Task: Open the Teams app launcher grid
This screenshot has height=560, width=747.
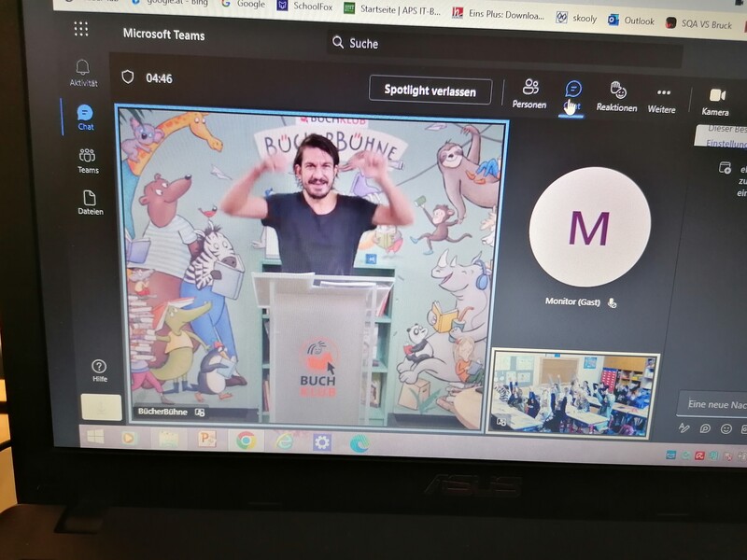Action: point(81,29)
